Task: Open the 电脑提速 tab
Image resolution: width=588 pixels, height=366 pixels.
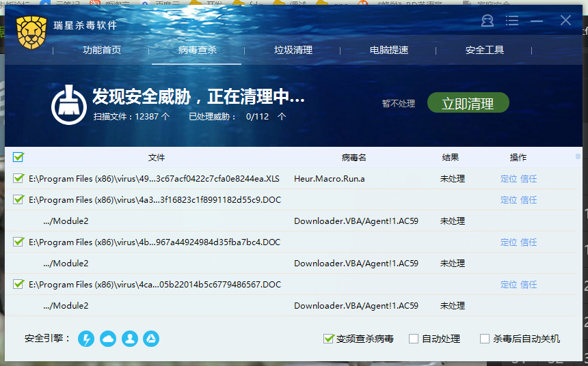Action: coord(389,50)
